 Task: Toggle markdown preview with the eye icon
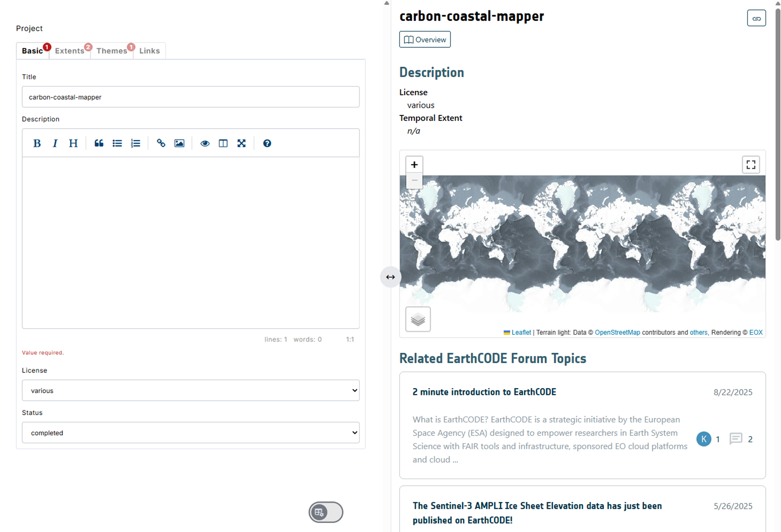[x=204, y=143]
